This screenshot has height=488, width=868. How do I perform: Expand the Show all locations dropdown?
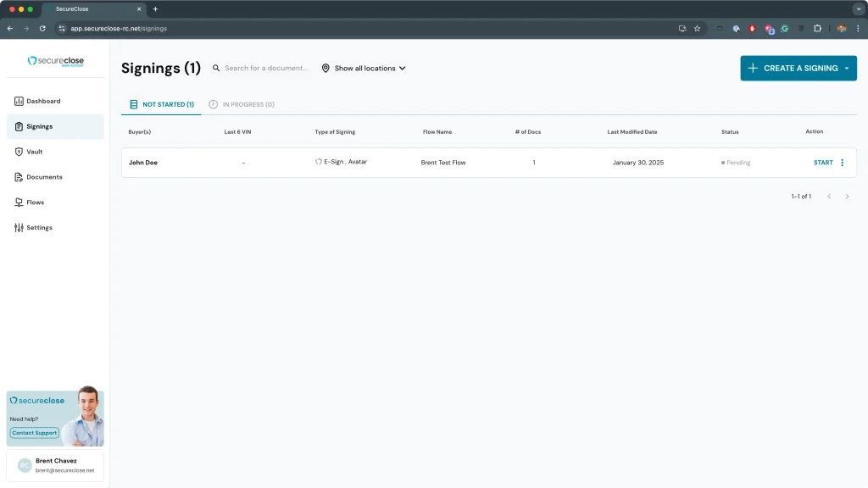coord(364,69)
